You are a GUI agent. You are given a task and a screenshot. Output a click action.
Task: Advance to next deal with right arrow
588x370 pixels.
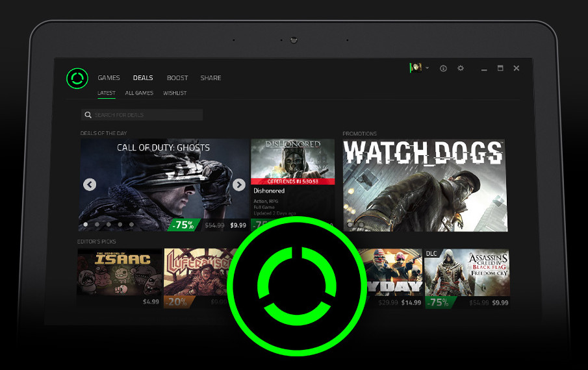(238, 184)
